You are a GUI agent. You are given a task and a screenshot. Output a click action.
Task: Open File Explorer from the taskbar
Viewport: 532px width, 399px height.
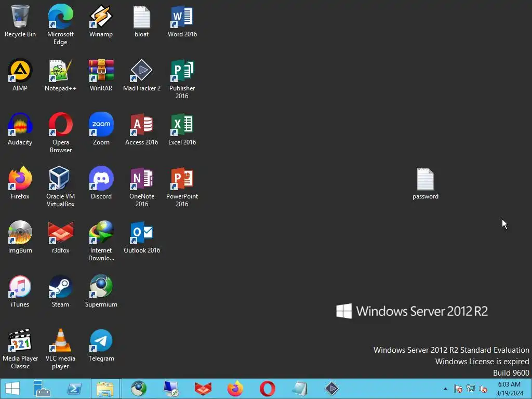(105, 389)
